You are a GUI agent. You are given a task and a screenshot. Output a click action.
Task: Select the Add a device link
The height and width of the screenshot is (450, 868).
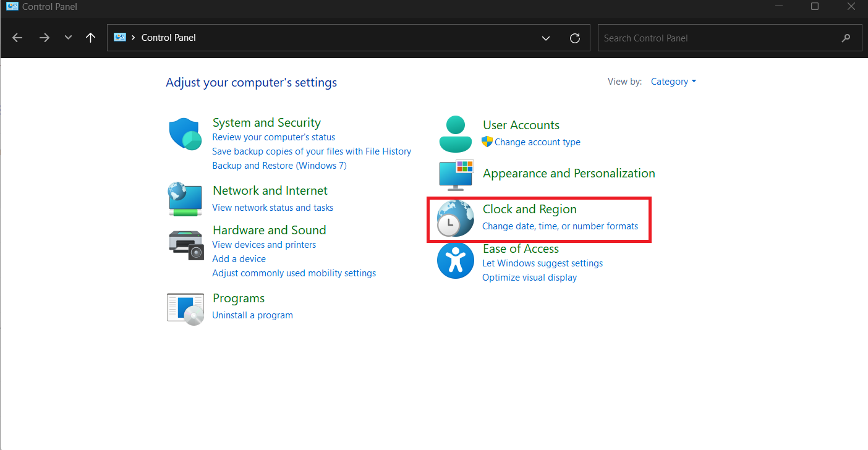click(x=239, y=259)
